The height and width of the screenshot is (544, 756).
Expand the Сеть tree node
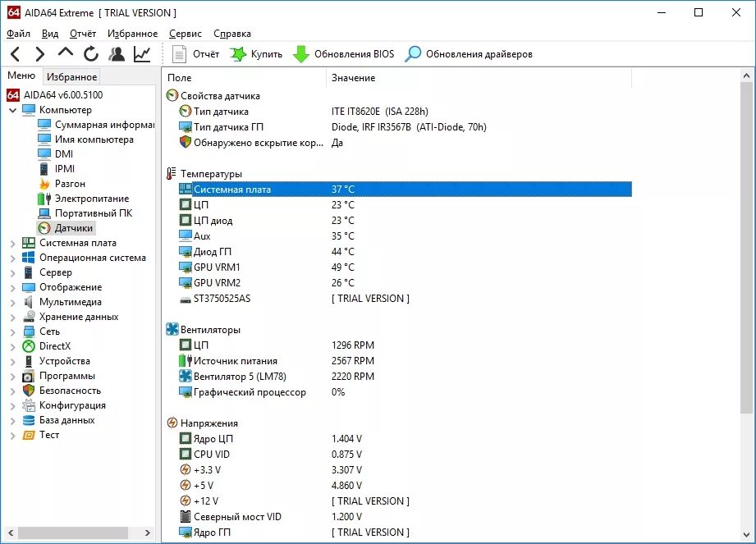point(13,332)
